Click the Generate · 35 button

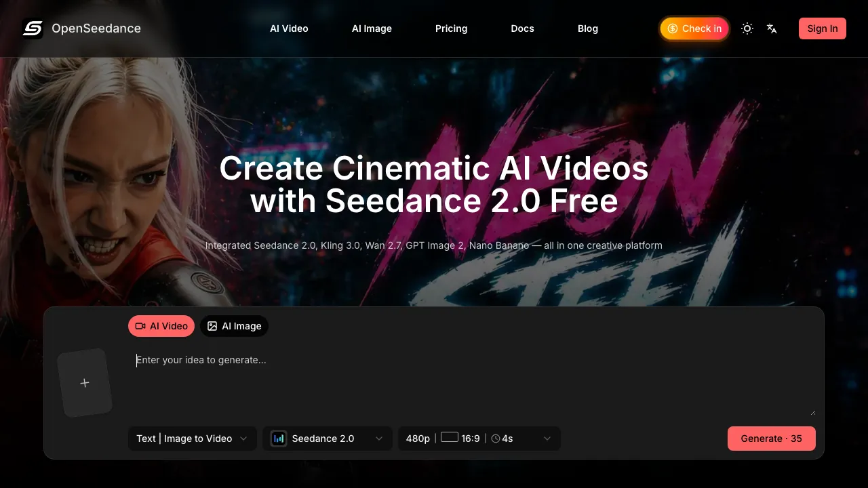point(772,439)
